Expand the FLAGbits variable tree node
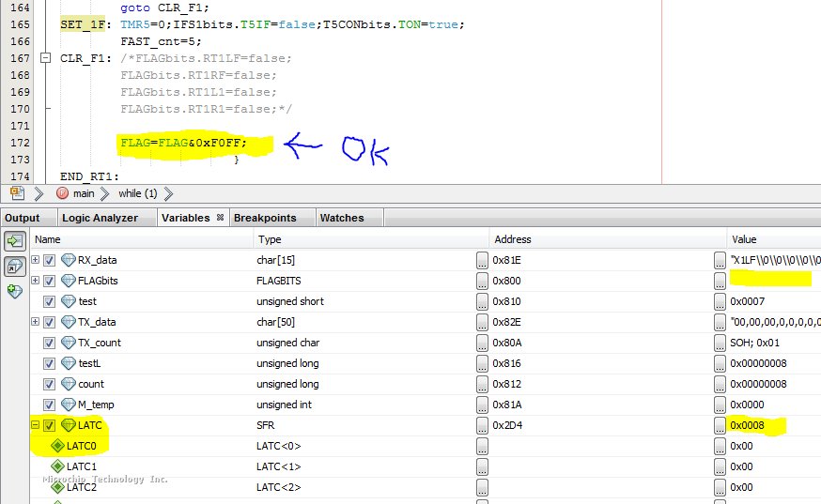The height and width of the screenshot is (504, 821). [36, 281]
